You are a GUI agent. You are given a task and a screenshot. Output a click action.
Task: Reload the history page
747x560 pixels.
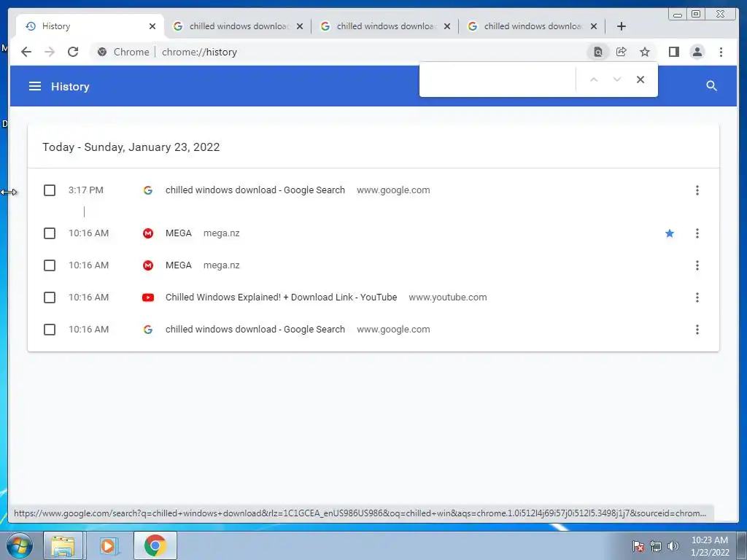coord(73,52)
